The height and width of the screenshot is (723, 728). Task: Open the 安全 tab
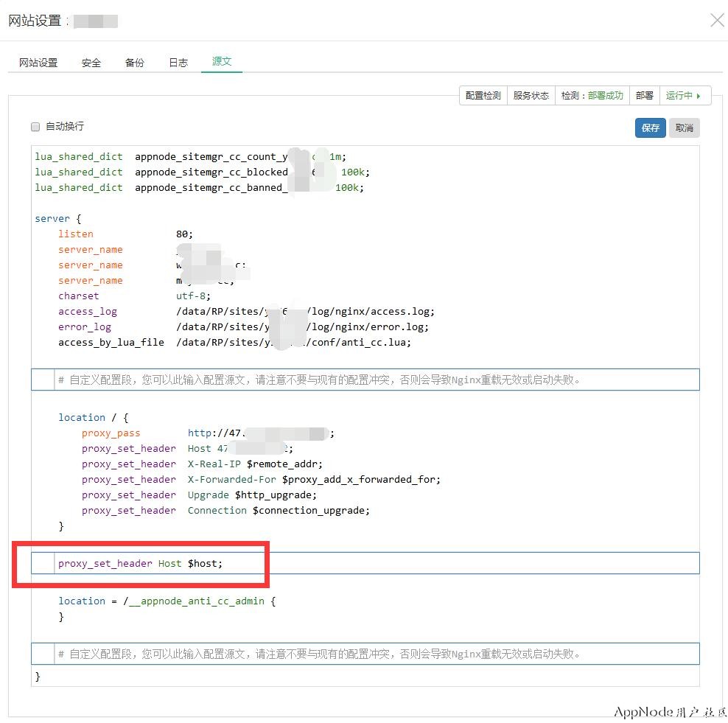click(91, 63)
